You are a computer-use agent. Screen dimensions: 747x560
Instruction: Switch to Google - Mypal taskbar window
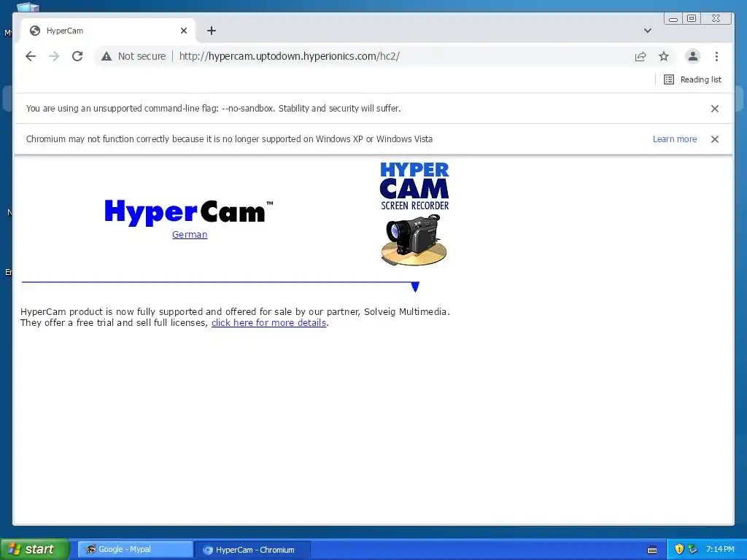tap(135, 549)
